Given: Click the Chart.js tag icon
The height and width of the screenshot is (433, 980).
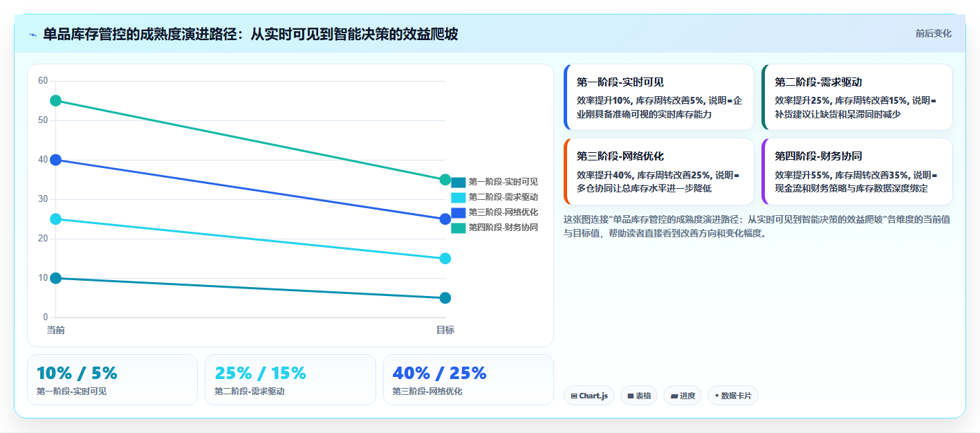Looking at the screenshot, I should tap(575, 396).
